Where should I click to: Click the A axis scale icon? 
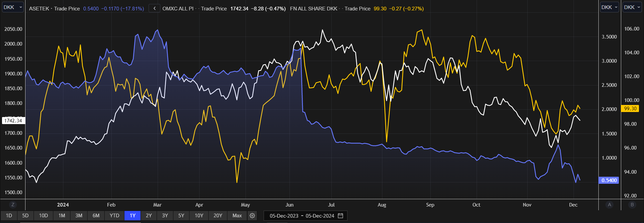(609, 205)
